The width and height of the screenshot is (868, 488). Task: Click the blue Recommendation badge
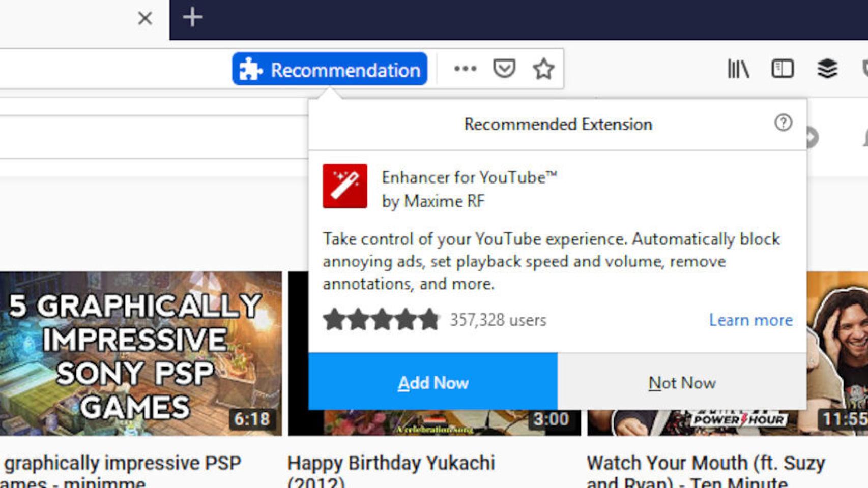click(x=330, y=69)
